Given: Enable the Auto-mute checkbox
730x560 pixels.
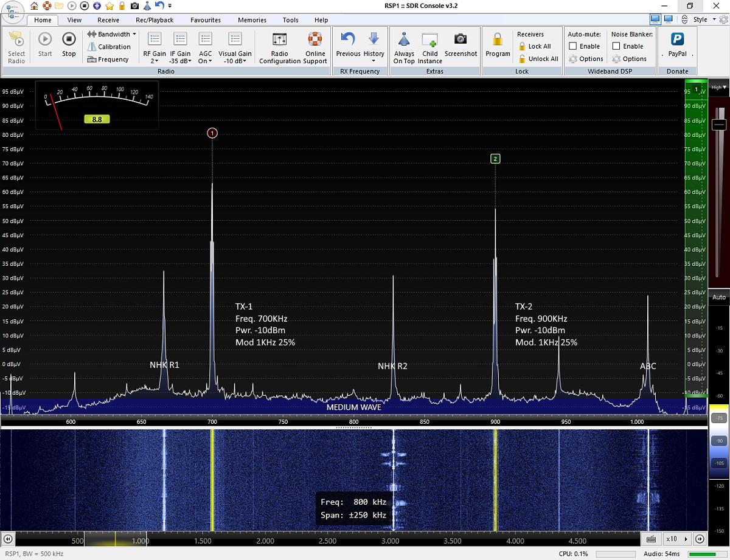Looking at the screenshot, I should tap(573, 46).
